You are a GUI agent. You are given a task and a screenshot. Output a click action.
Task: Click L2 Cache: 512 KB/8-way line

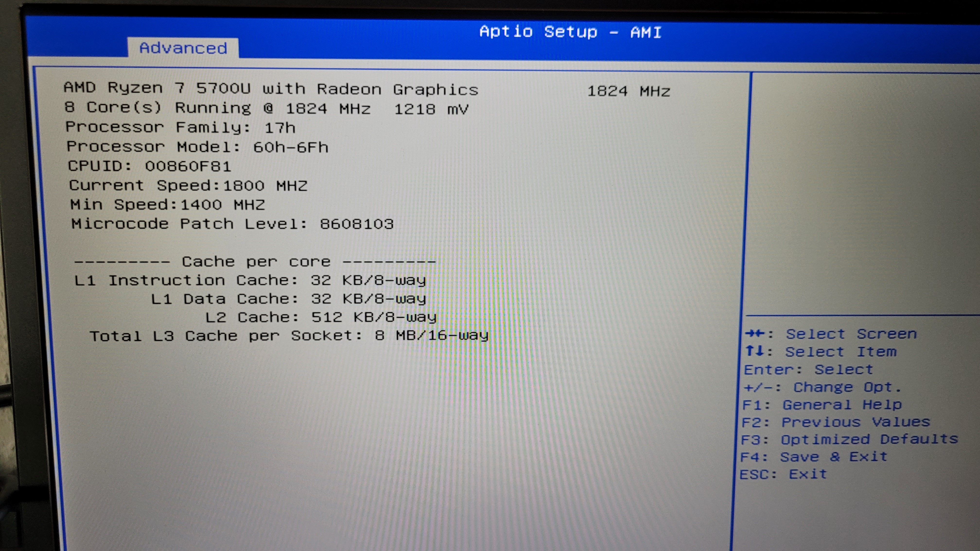click(321, 318)
